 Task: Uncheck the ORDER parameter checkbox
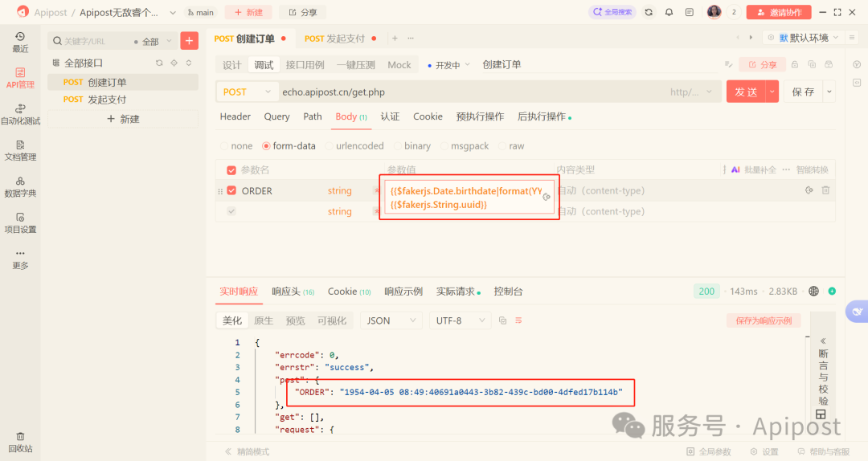tap(231, 190)
